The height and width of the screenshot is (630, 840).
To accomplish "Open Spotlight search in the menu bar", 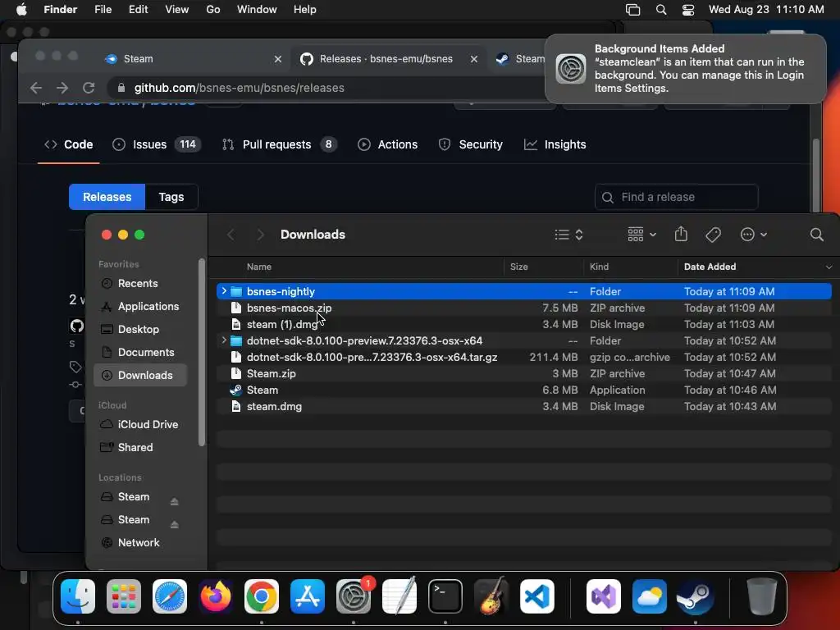I will point(661,10).
